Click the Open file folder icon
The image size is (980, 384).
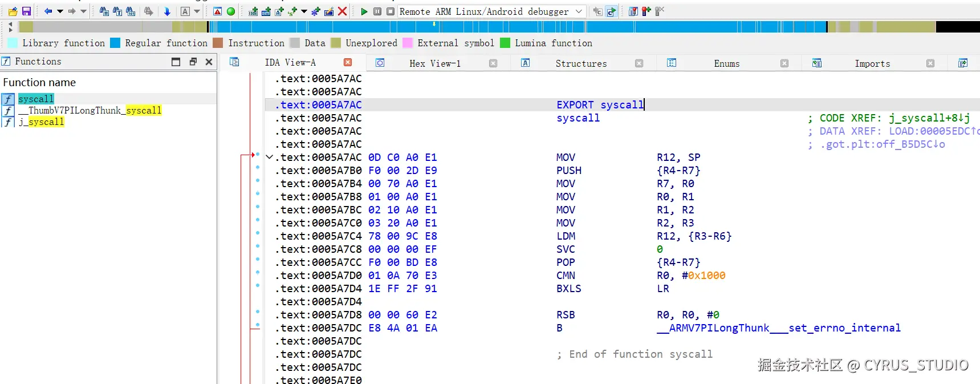(13, 11)
